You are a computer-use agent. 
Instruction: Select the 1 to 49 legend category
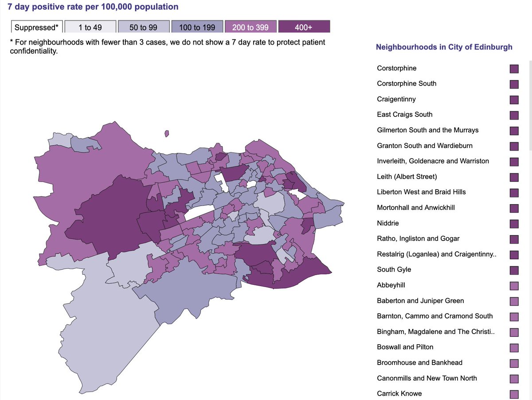point(90,27)
